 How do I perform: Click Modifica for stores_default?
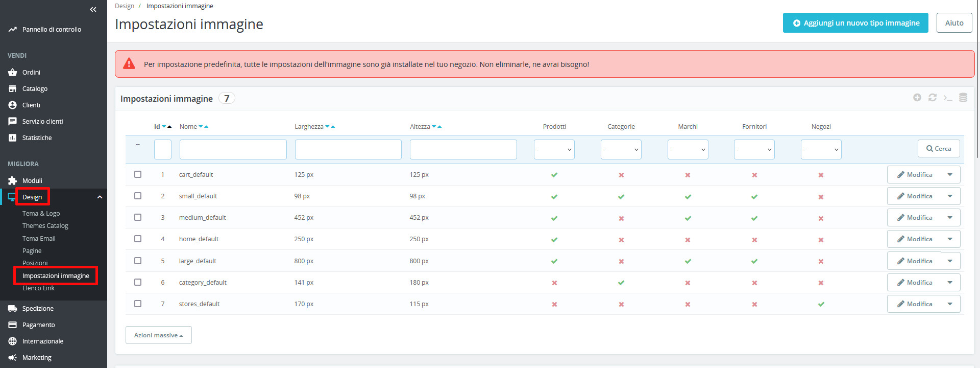(915, 304)
